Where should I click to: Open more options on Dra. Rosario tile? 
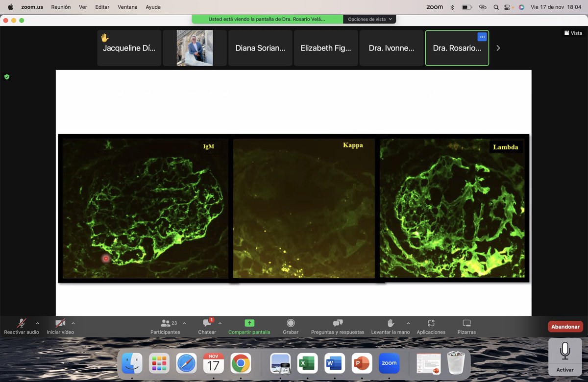[482, 37]
